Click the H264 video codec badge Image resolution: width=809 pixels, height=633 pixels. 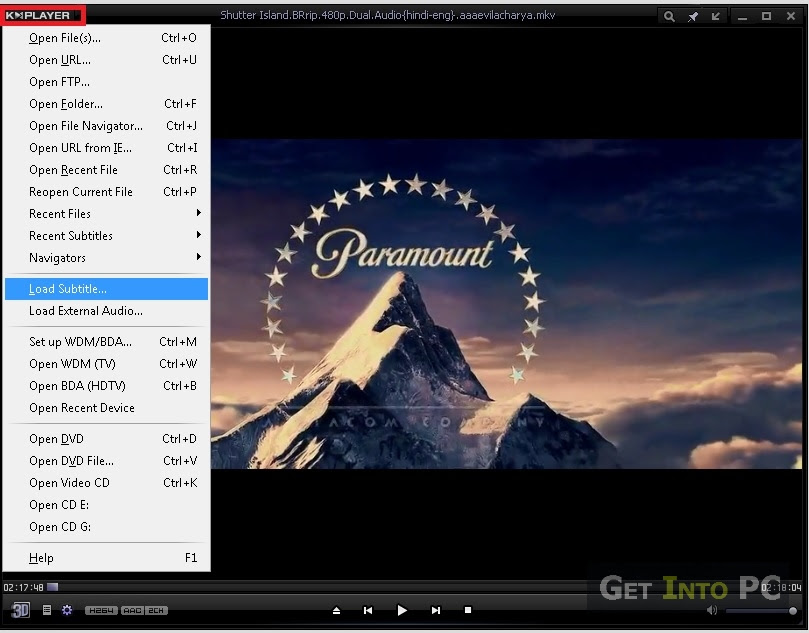click(x=101, y=610)
